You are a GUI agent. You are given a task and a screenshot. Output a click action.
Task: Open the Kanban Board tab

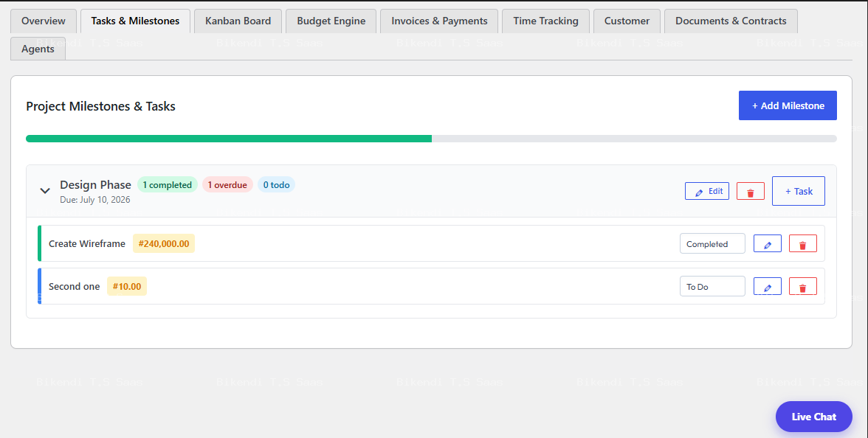238,21
